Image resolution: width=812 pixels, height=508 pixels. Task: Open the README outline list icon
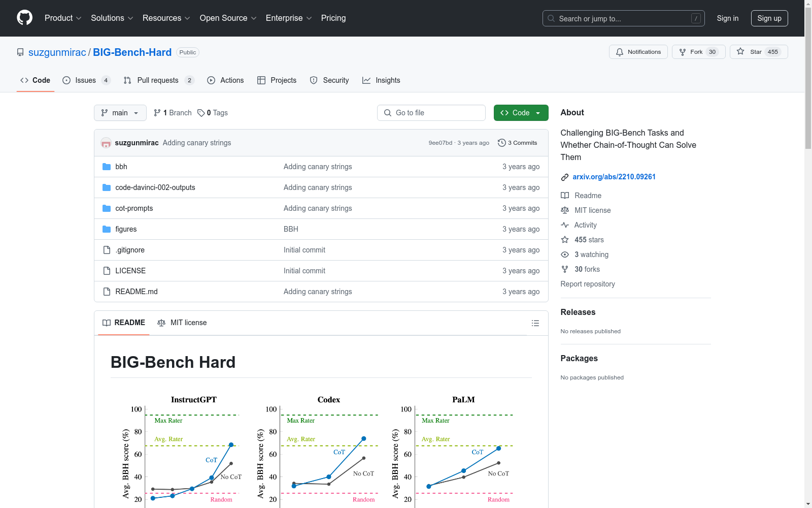click(x=535, y=323)
